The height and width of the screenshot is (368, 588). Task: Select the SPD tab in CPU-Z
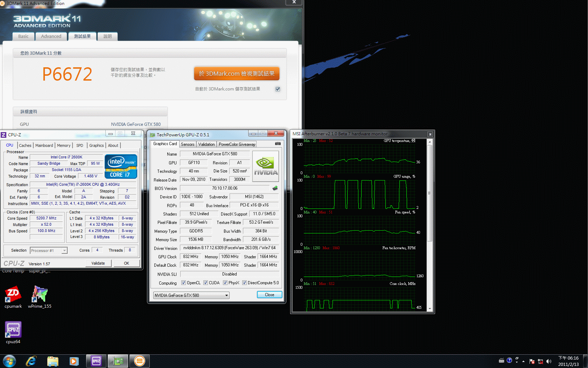coord(80,145)
